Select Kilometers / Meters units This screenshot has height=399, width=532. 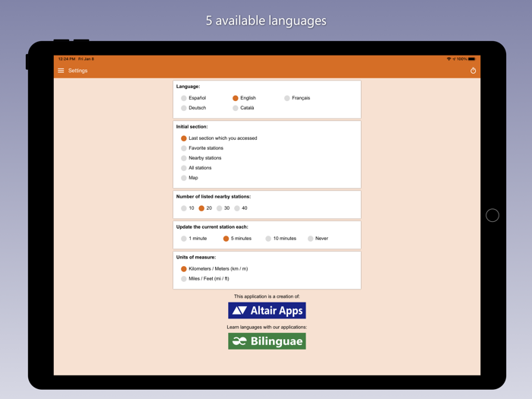[x=214, y=269]
